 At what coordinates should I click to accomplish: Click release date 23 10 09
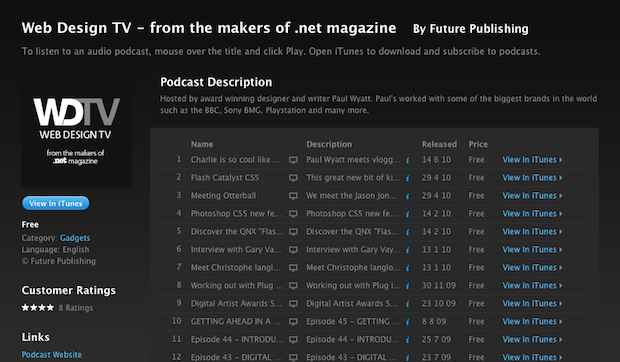(439, 304)
